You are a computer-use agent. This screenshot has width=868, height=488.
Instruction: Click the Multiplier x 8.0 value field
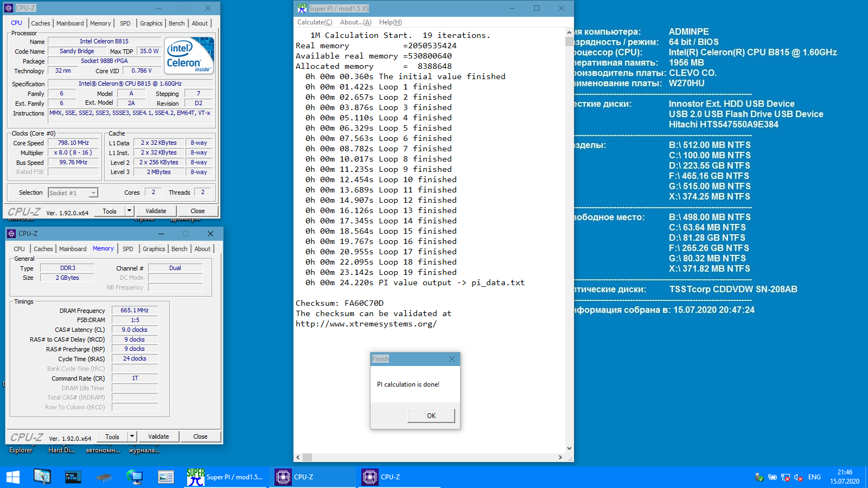coord(73,153)
